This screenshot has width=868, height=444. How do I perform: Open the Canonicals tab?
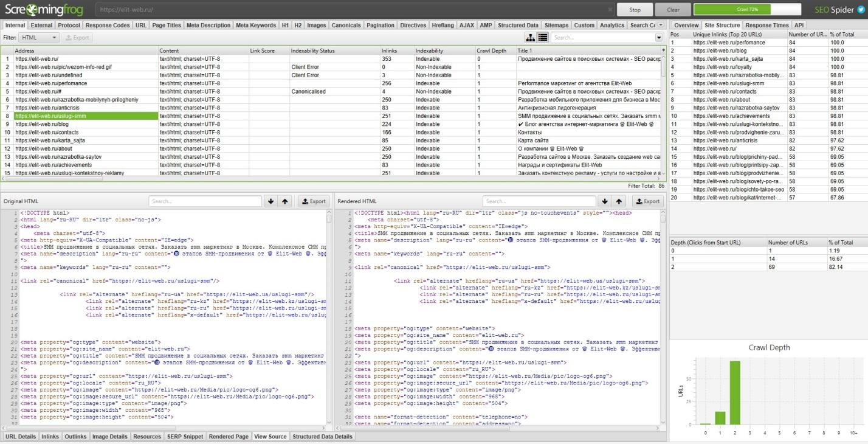(346, 26)
